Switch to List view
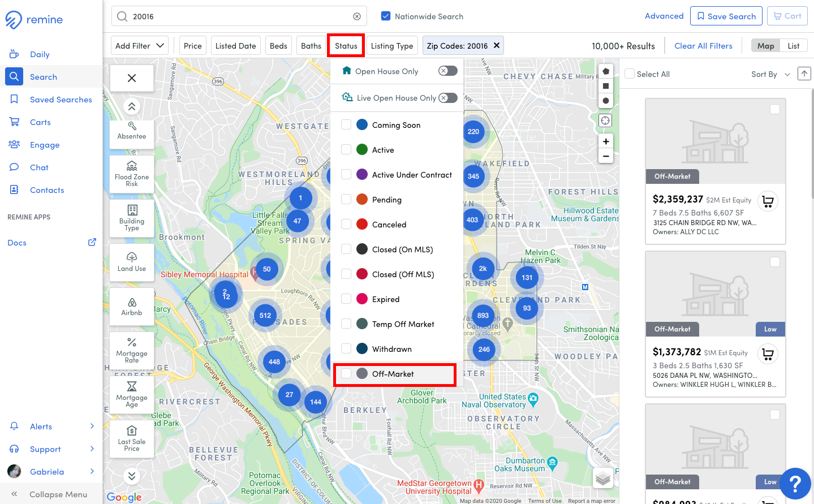The width and height of the screenshot is (814, 504). [794, 46]
